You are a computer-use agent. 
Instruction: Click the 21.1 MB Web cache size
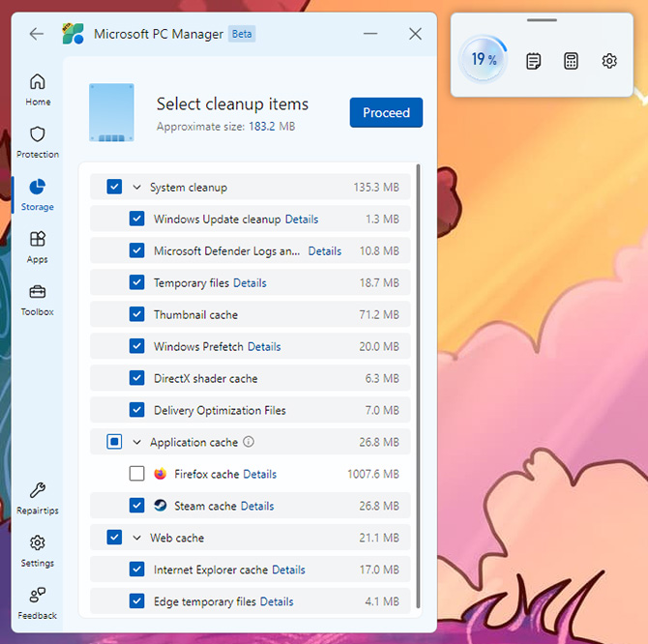[379, 538]
